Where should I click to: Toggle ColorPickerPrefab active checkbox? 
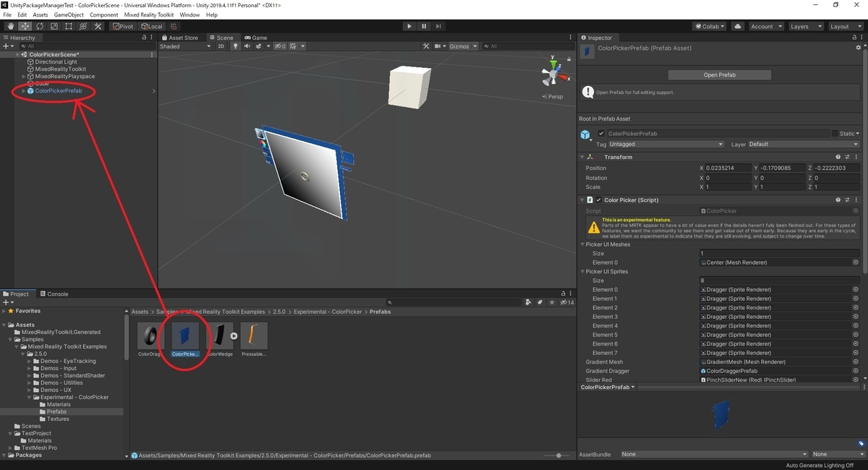coord(601,134)
